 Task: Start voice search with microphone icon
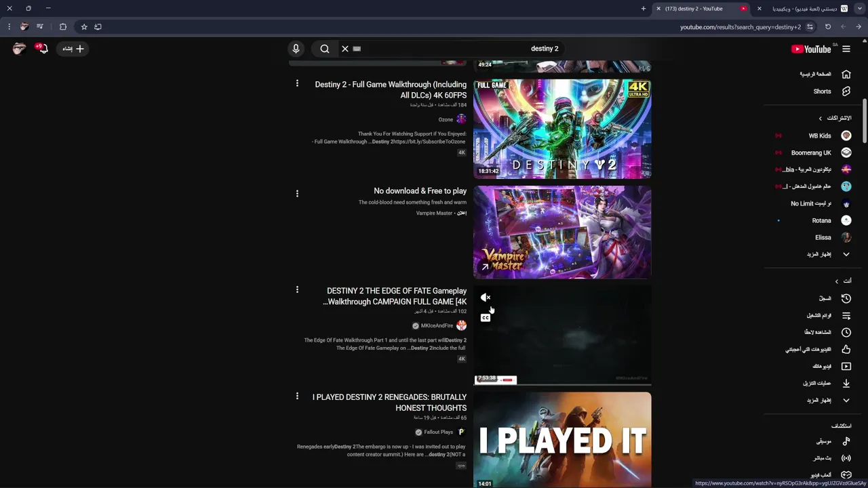tap(296, 49)
